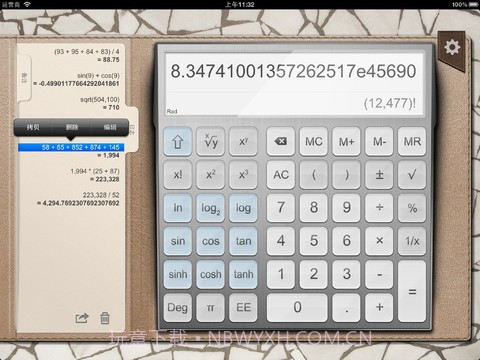Select history entry "1,994 * (25 + 87)"
This screenshot has height=360, width=480.
coord(95,171)
